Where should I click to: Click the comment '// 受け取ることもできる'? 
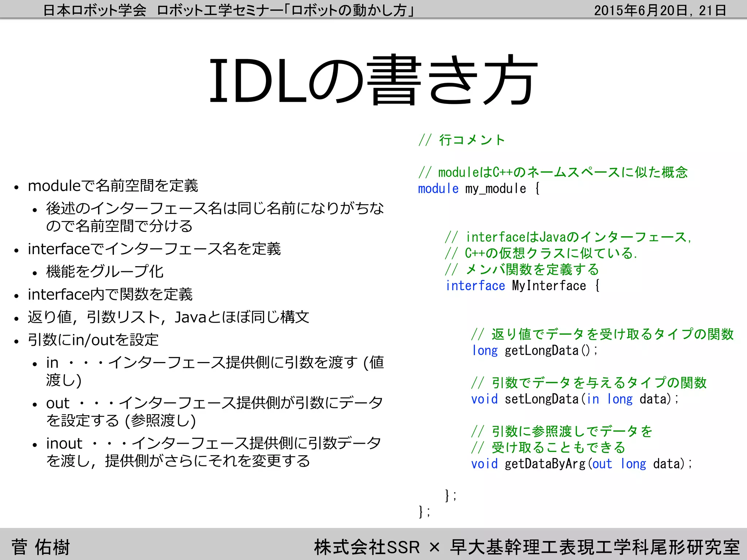point(548,447)
